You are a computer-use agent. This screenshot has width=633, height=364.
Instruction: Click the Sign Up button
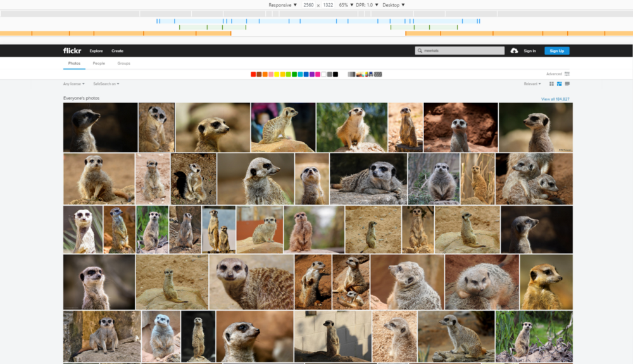[556, 51]
